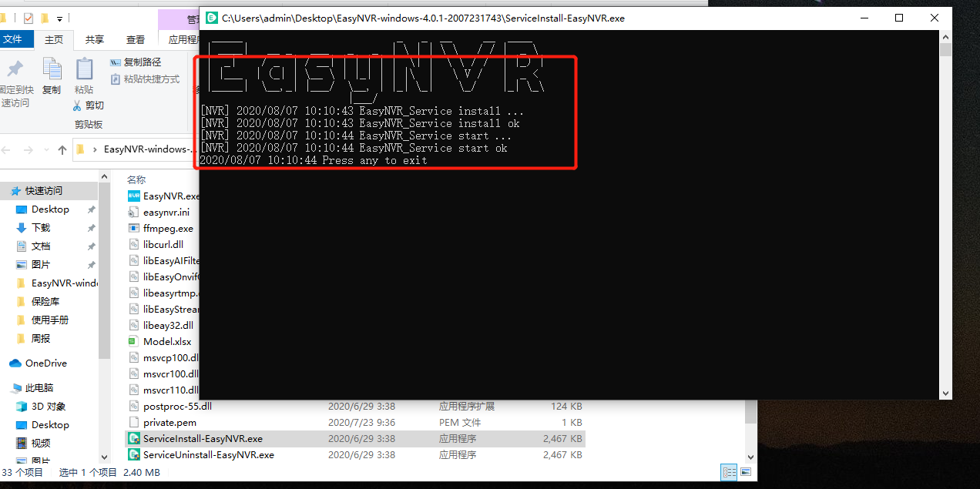This screenshot has height=489, width=980.
Task: Click the '选中 1 个项目' status bar text
Action: tap(88, 473)
